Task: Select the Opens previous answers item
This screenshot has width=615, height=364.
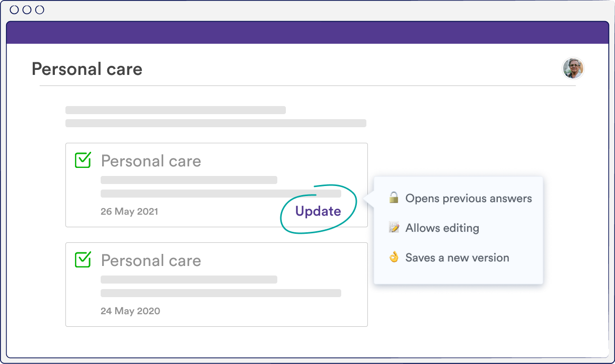Action: point(460,198)
